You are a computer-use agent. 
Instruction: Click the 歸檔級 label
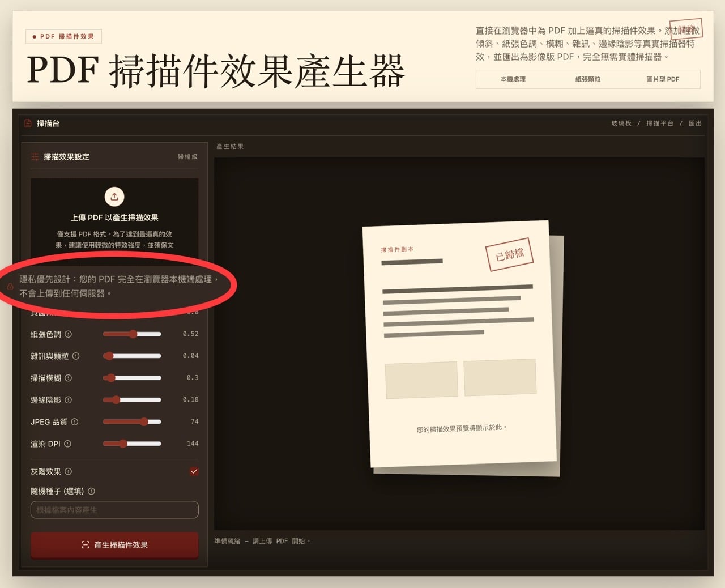(187, 157)
